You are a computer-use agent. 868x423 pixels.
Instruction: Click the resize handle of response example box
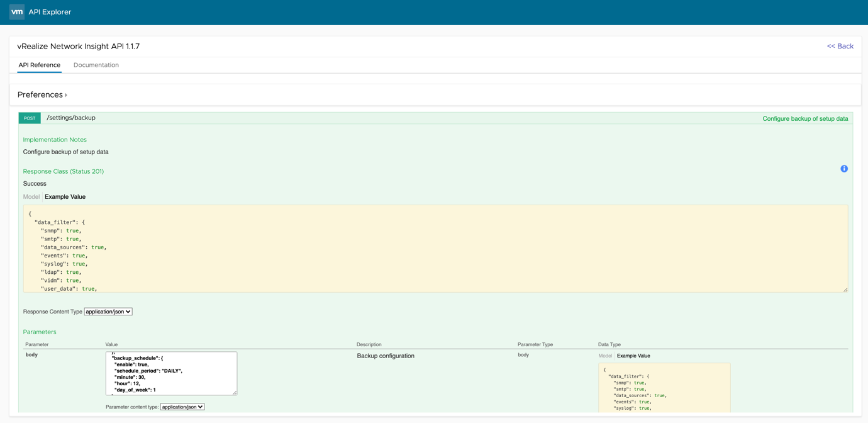pos(845,290)
